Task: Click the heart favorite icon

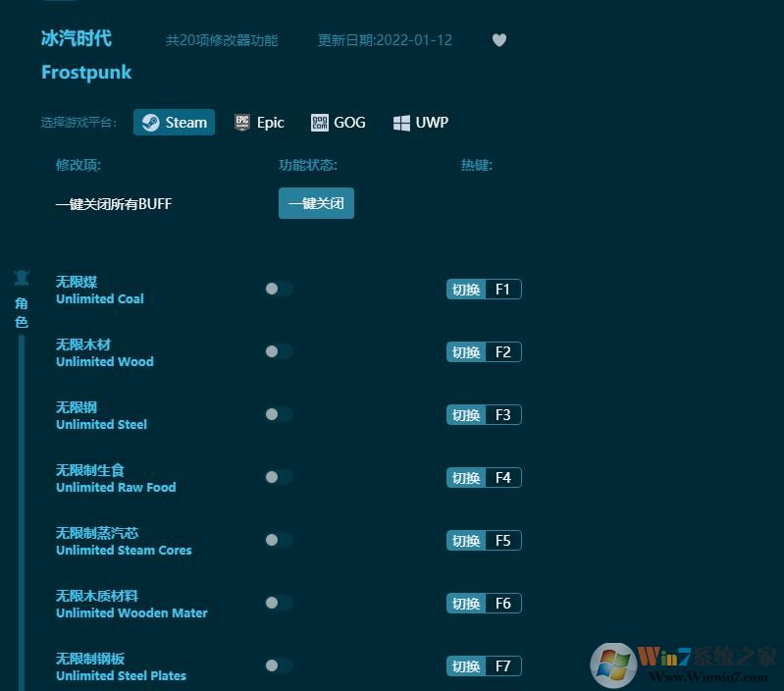Action: point(499,40)
